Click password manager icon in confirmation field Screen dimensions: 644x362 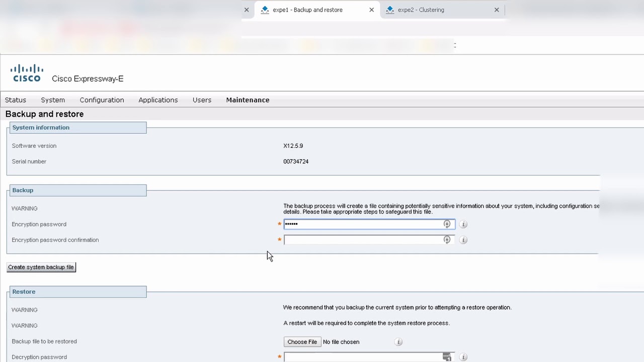[447, 240]
